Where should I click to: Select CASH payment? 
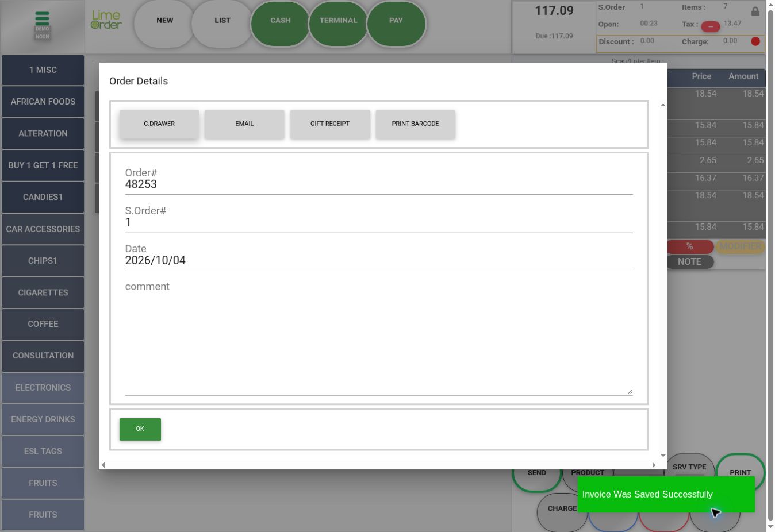coord(281,23)
